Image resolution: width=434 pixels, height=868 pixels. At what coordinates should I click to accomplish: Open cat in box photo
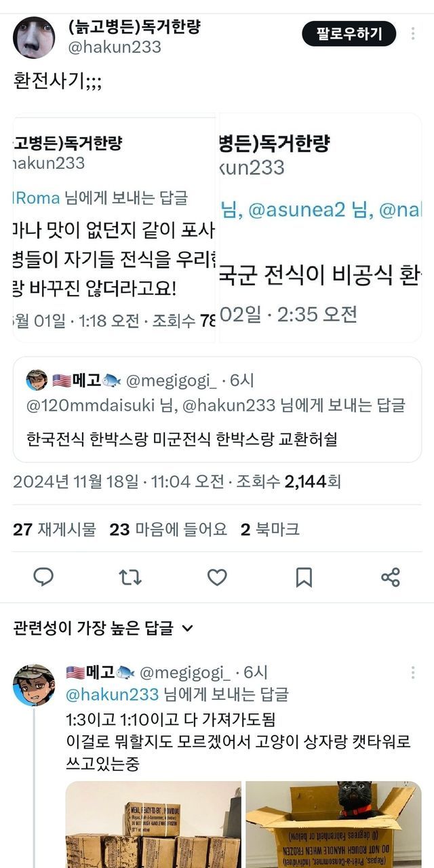coord(334,825)
